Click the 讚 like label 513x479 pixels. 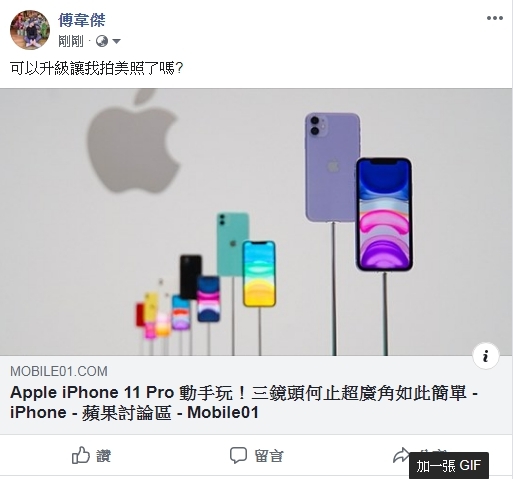(103, 456)
